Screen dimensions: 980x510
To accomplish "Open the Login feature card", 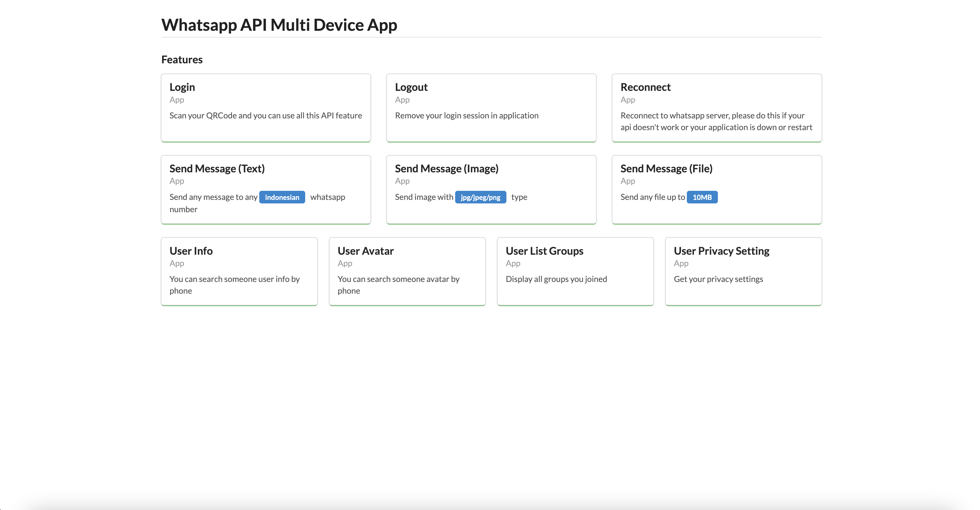I will point(266,108).
